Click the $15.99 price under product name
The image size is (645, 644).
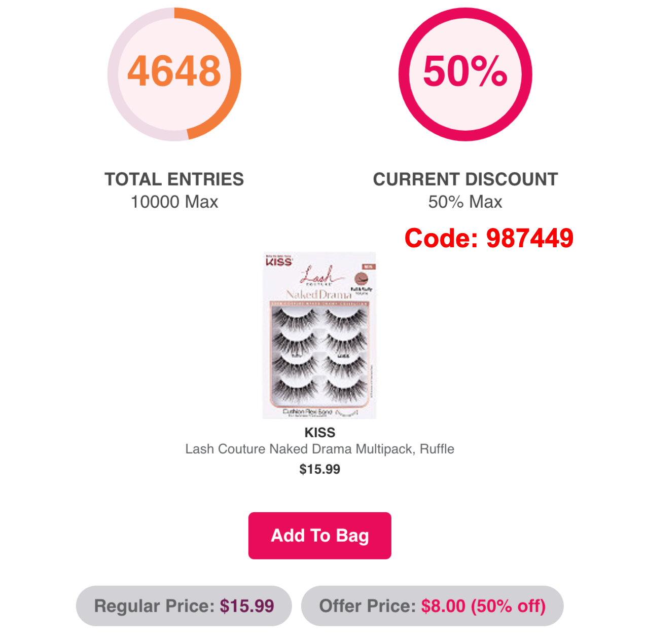pyautogui.click(x=319, y=469)
